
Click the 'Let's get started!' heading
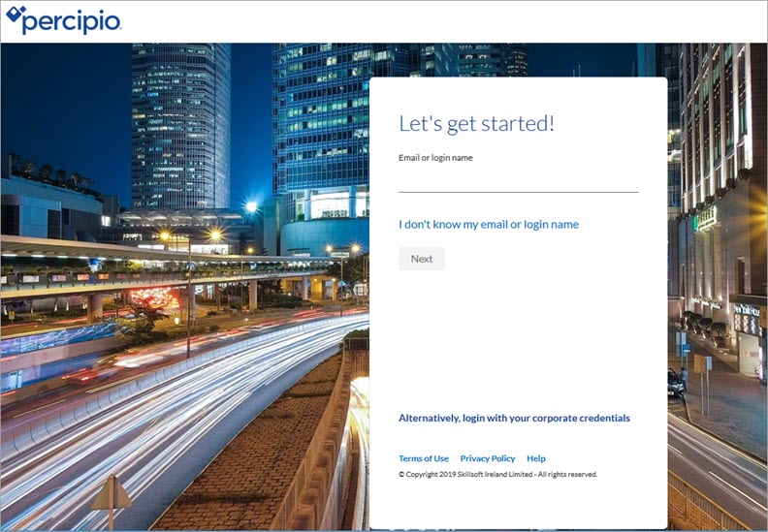coord(476,124)
